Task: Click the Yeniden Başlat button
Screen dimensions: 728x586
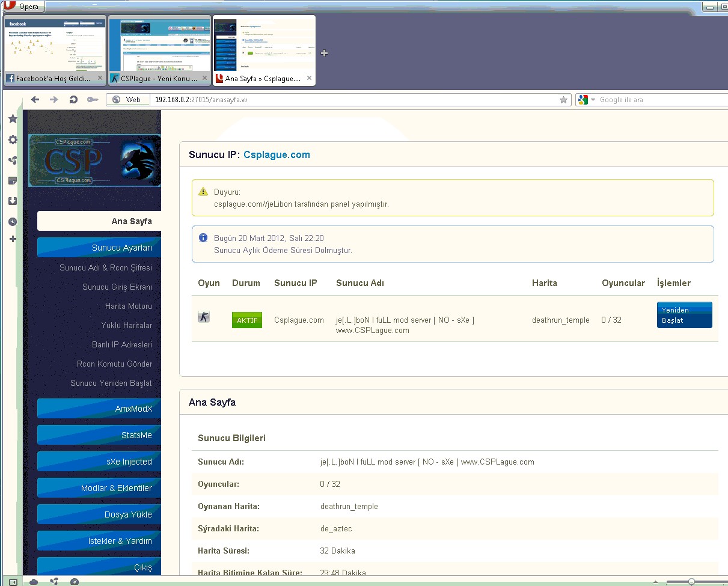Action: pos(684,315)
